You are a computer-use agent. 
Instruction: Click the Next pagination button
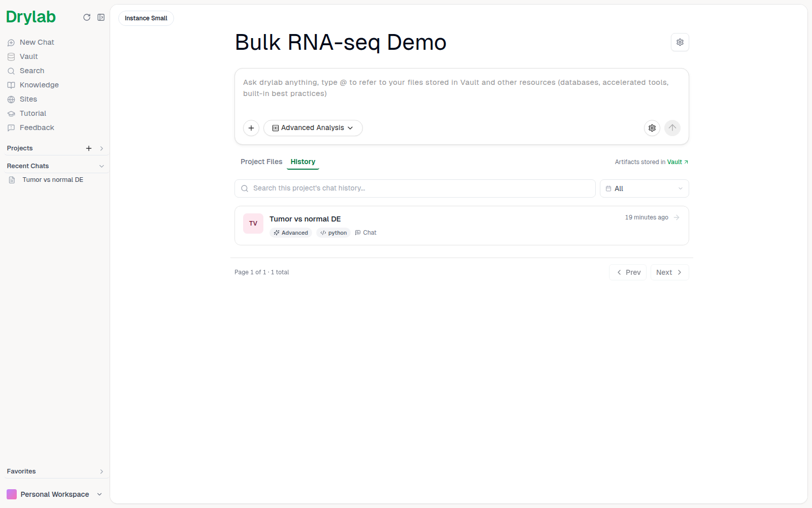669,272
